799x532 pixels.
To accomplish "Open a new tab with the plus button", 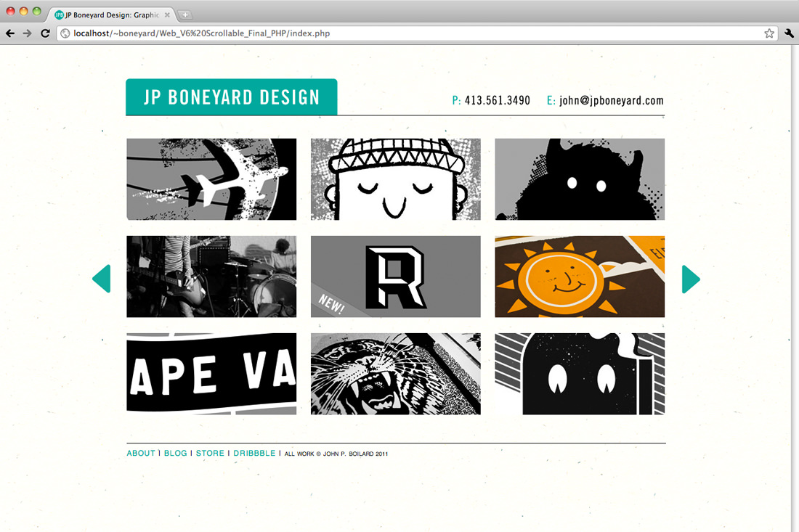I will tap(185, 15).
